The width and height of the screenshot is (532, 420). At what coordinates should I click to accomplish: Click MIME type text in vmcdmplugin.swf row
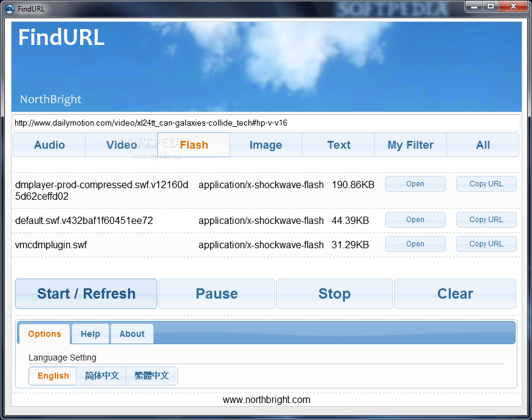[261, 245]
